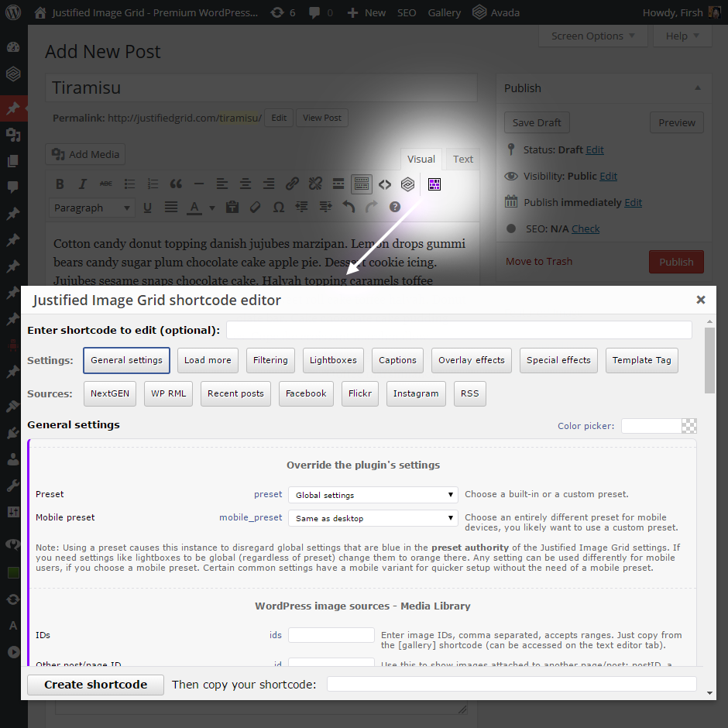
Task: Expand the Help panel
Action: coord(682,36)
